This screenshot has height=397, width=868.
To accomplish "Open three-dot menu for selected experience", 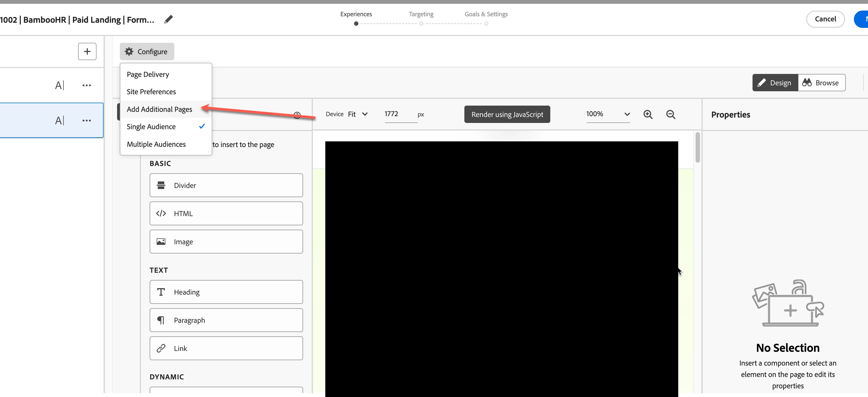I will click(x=86, y=121).
